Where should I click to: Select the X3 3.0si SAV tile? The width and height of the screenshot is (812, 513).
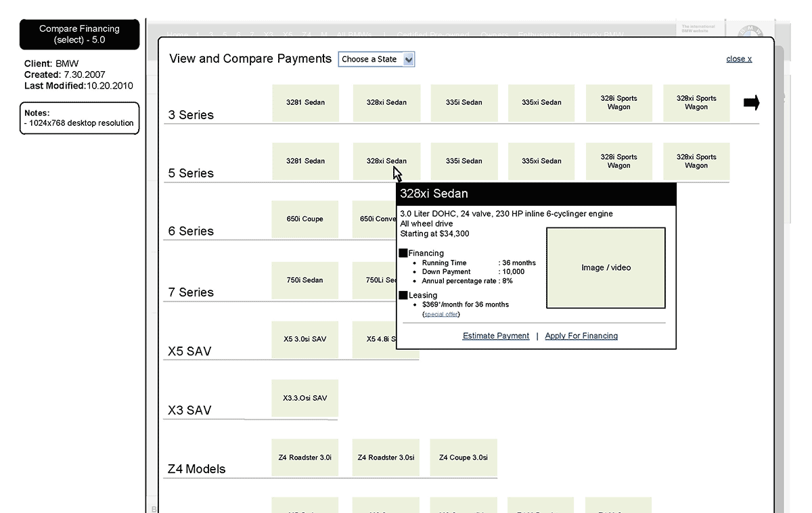click(x=304, y=398)
